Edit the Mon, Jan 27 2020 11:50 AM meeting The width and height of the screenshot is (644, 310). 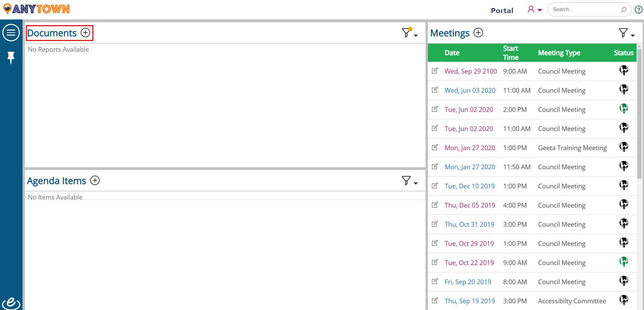pyautogui.click(x=435, y=167)
